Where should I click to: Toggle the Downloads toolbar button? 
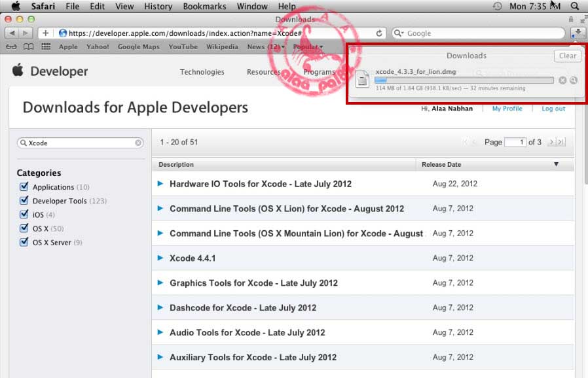(x=578, y=33)
